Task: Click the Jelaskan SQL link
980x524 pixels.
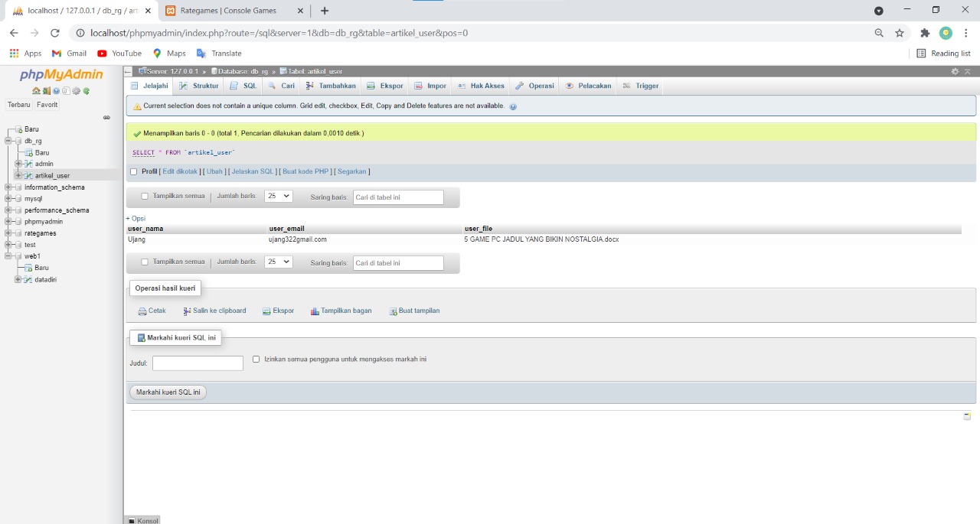Action: click(x=253, y=172)
